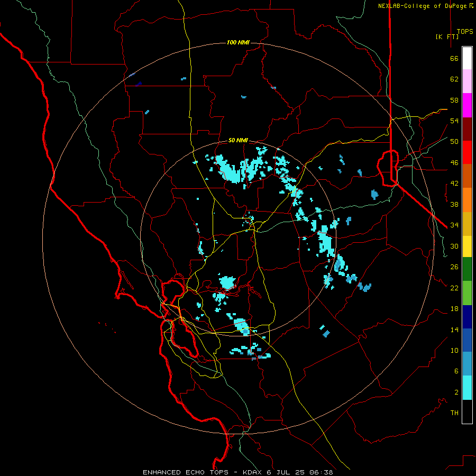Click the dark red 54 kft legend swatch

tap(467, 129)
